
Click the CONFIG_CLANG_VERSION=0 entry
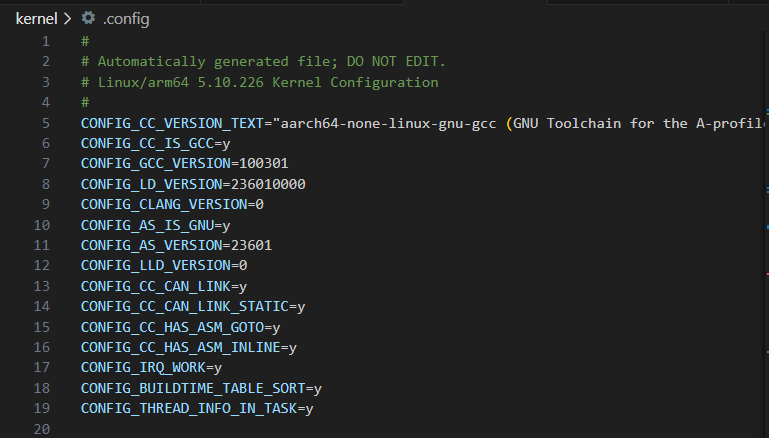(172, 205)
